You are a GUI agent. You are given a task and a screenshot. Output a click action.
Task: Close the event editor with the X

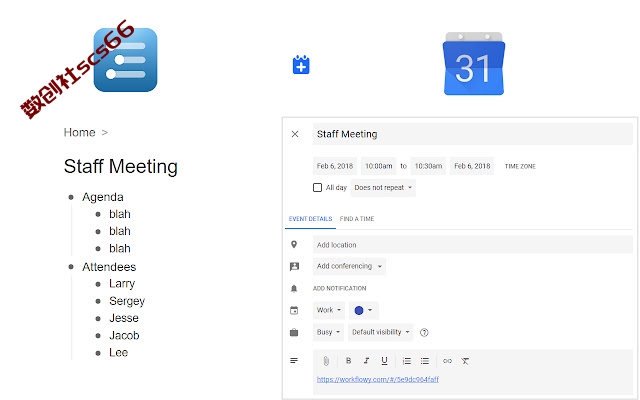coord(295,134)
